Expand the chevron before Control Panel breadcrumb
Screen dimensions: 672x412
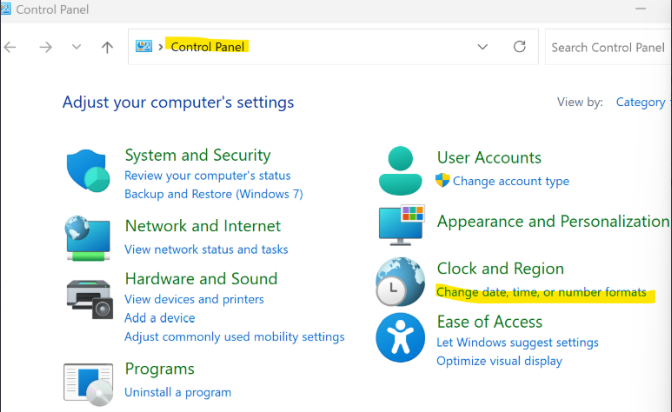161,47
